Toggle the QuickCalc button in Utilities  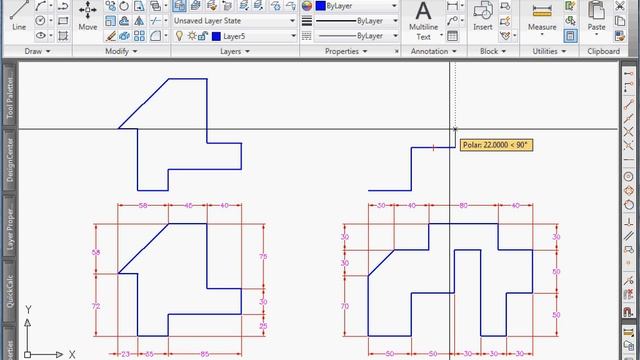click(x=571, y=36)
